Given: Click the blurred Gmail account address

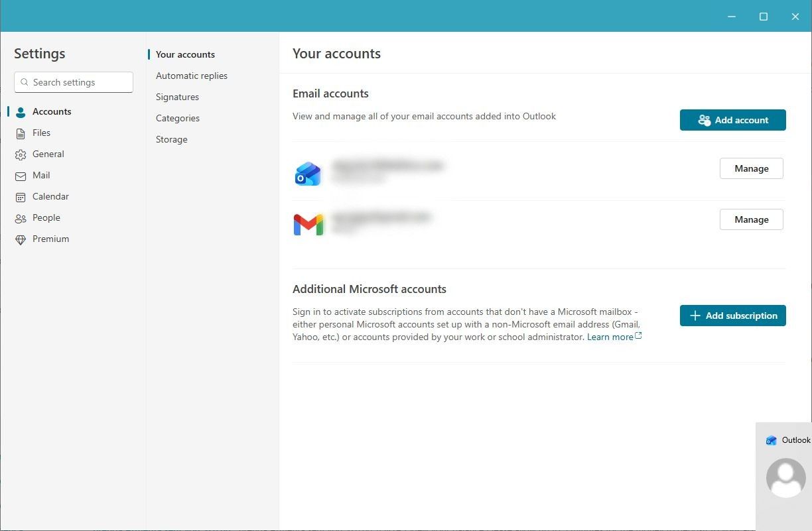Looking at the screenshot, I should click(x=381, y=217).
